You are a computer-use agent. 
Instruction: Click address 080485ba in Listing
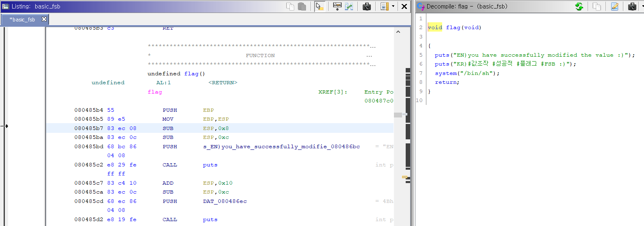(89, 137)
